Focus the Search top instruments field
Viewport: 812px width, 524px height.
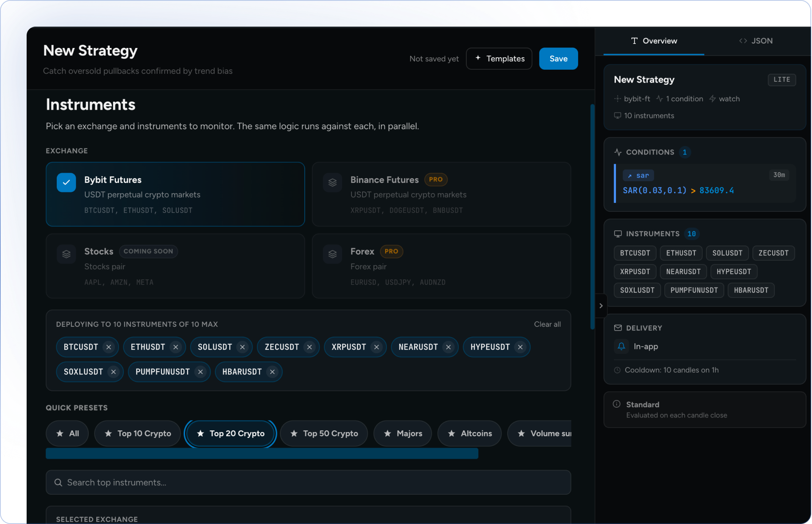click(x=308, y=483)
